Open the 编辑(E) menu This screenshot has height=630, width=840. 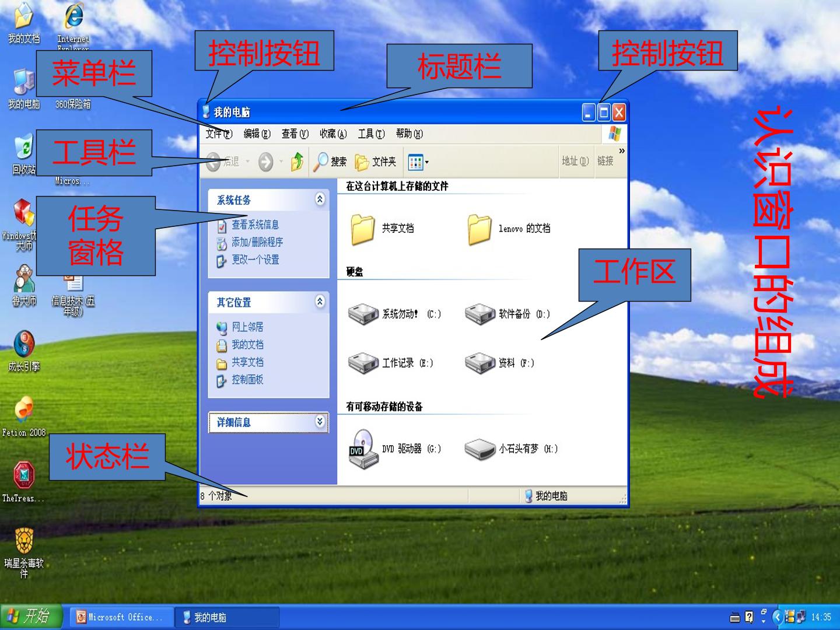pyautogui.click(x=257, y=134)
